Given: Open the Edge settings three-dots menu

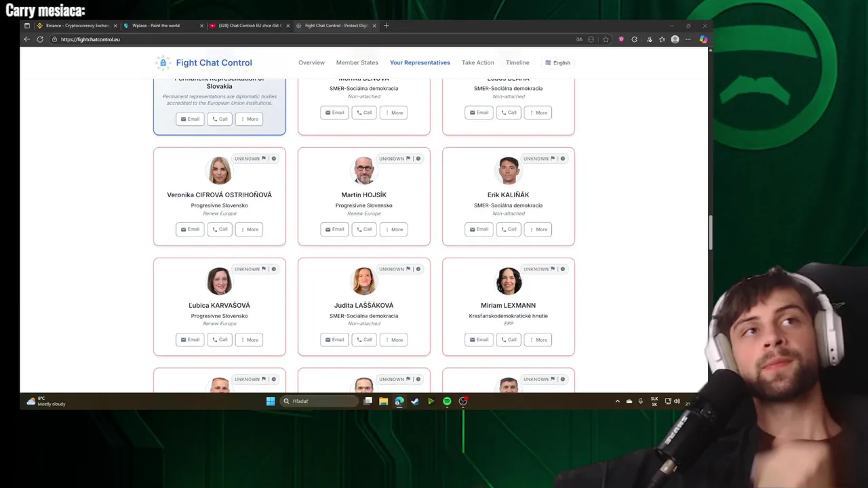Looking at the screenshot, I should tap(688, 39).
